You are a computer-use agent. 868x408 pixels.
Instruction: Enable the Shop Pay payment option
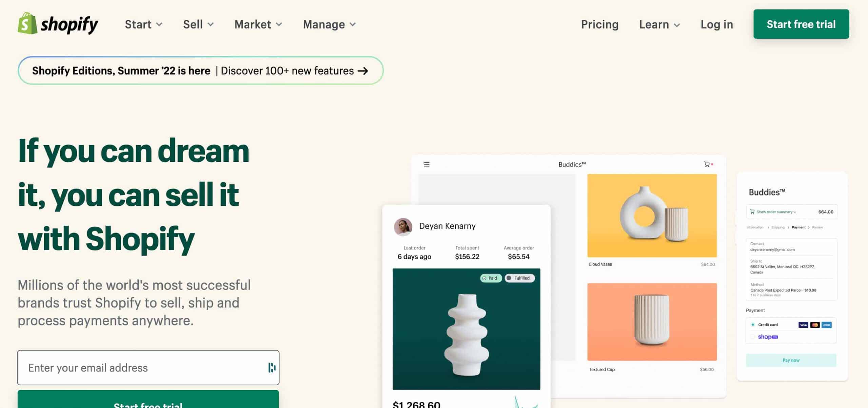pos(752,337)
